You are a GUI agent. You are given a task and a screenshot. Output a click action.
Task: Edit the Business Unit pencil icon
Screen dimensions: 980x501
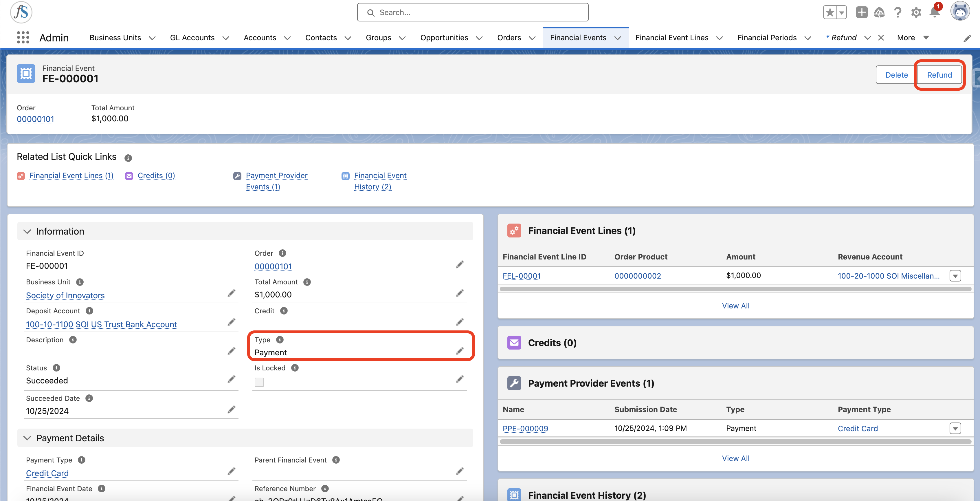tap(231, 293)
